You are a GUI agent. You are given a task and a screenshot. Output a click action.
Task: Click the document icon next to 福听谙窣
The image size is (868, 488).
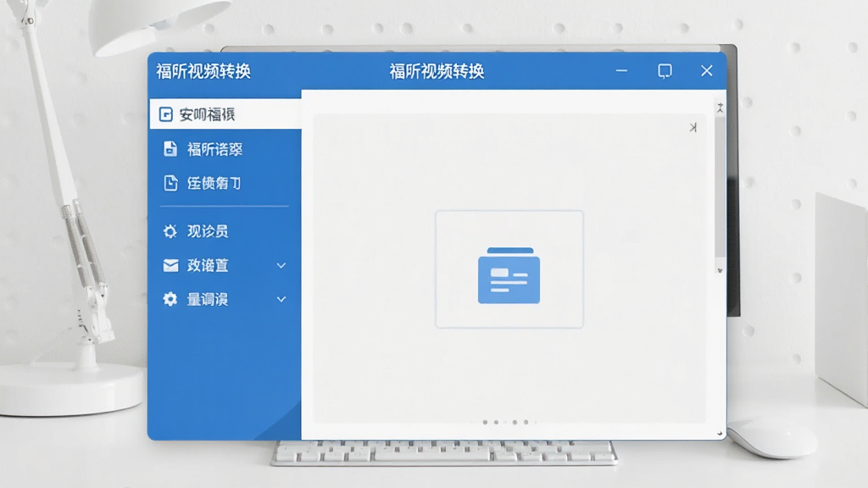click(170, 149)
